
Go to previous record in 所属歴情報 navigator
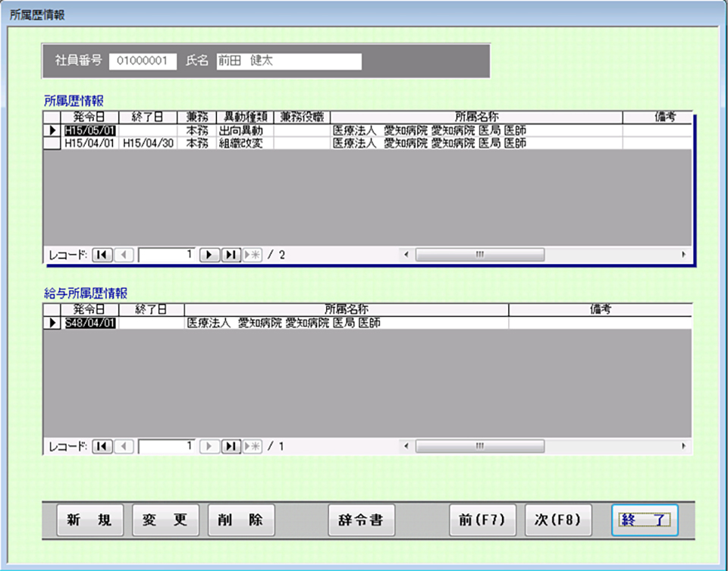coord(124,255)
